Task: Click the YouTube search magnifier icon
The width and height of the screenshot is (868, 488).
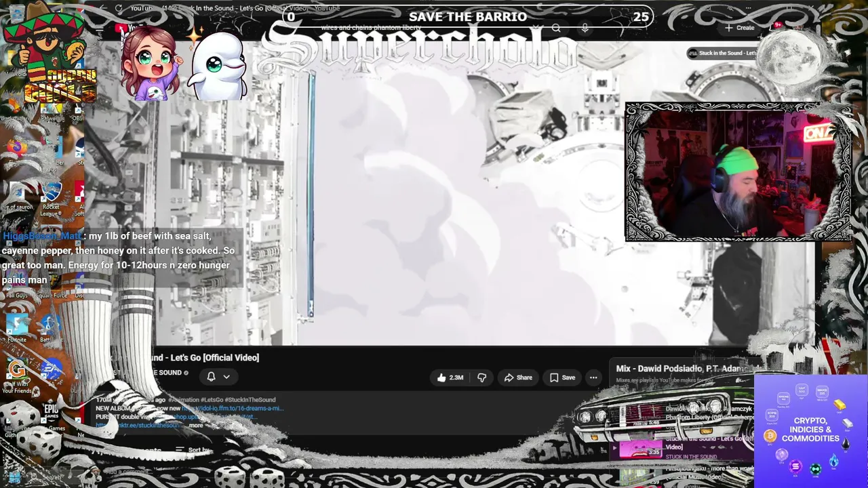Action: (556, 28)
